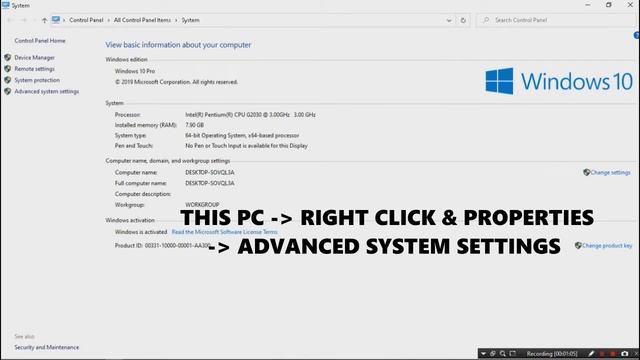Viewport: 640px width, 360px height.
Task: Click No Pen or Touch Input text
Action: 246,146
